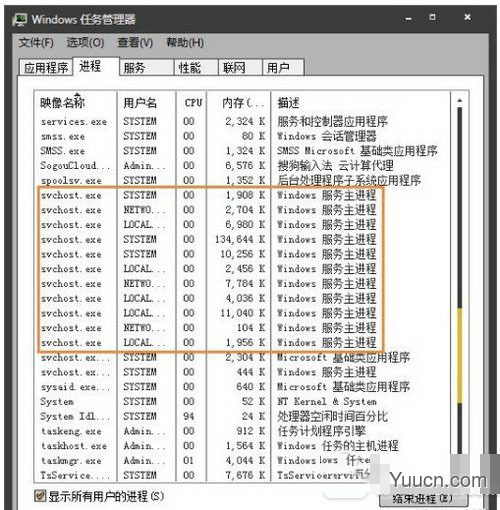This screenshot has height=510, width=500.
Task: Select the sysaid.exe process row
Action: click(242, 387)
